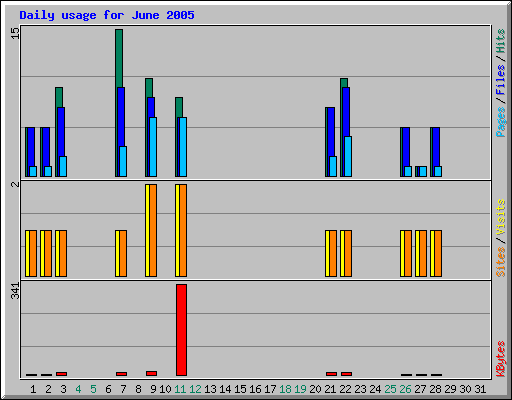Click the orange Sites bar for day 9
This screenshot has width=512, height=400.
[x=153, y=230]
